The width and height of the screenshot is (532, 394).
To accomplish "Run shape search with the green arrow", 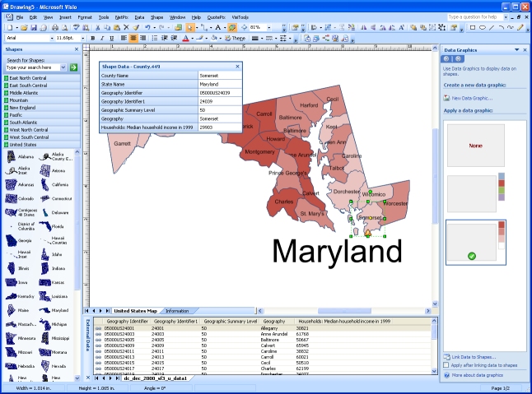I will [73, 67].
